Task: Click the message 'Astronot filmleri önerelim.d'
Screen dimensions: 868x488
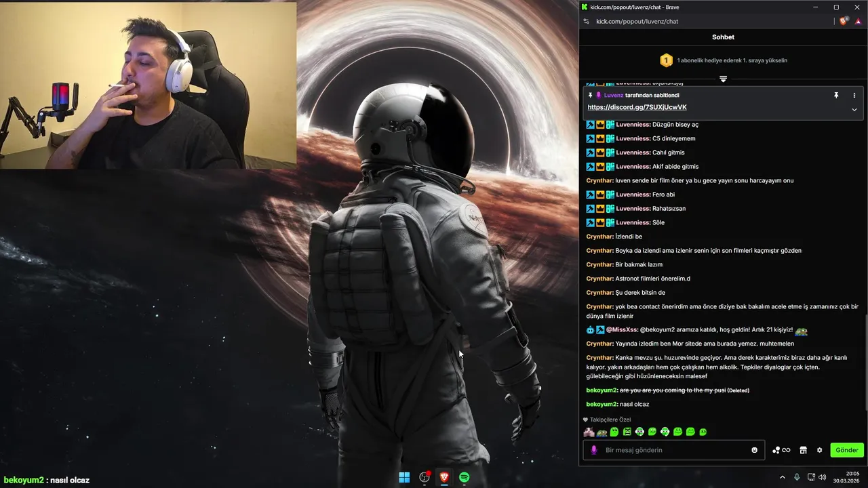Action: (x=652, y=279)
